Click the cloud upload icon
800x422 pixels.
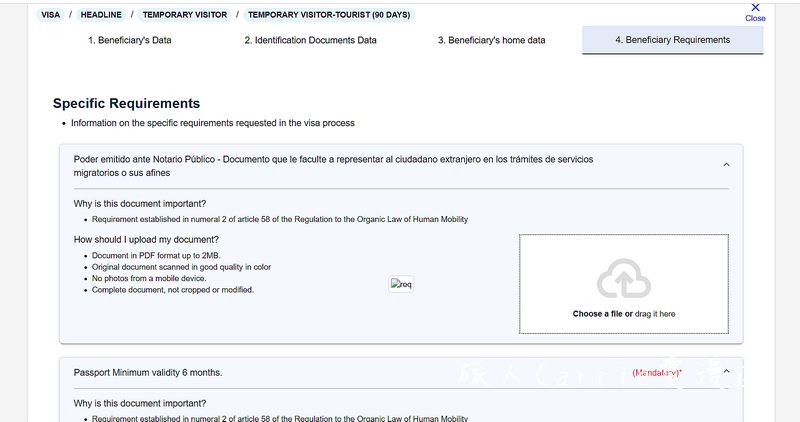pyautogui.click(x=623, y=279)
